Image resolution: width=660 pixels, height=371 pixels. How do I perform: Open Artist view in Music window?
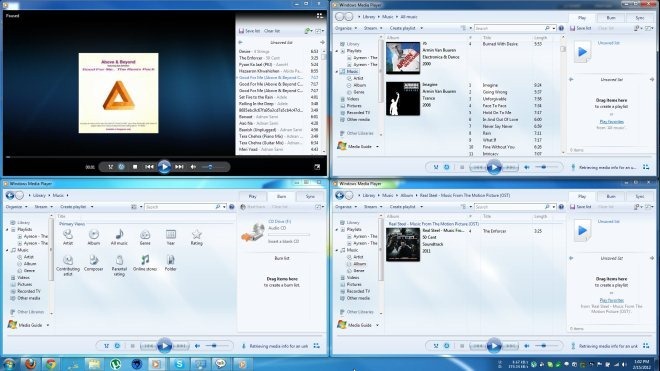(x=68, y=237)
